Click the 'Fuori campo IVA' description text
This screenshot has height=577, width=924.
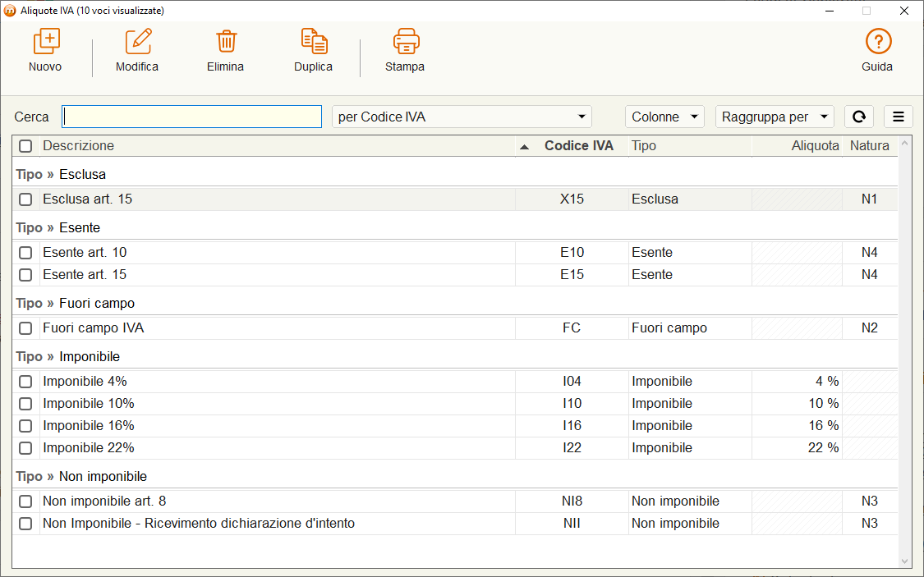click(x=93, y=328)
